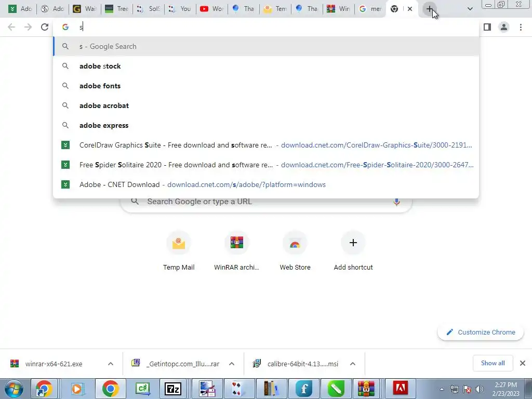Expand the tab search chevron

[470, 9]
